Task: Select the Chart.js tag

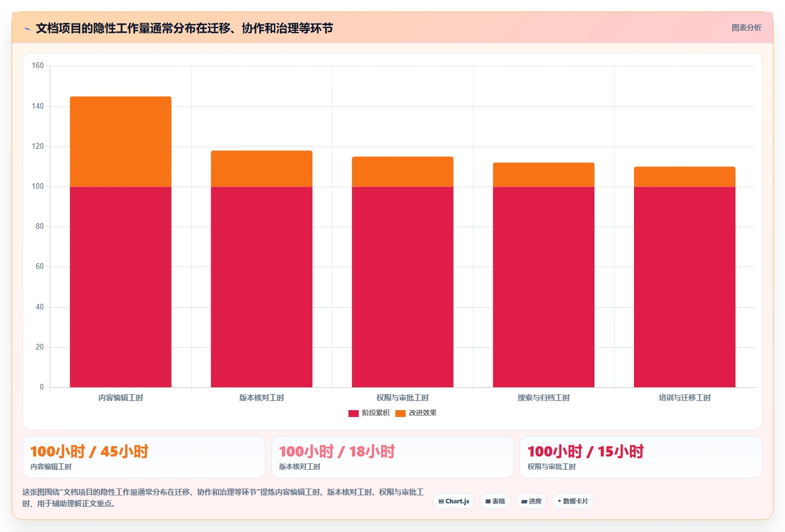Action: pyautogui.click(x=454, y=501)
